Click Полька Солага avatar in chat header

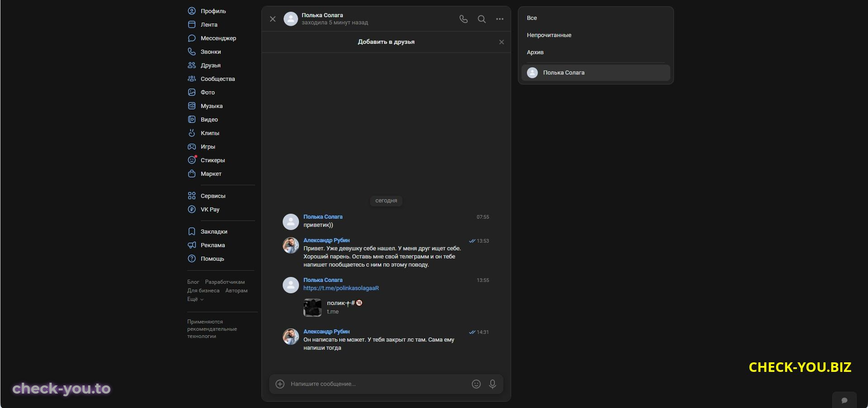pyautogui.click(x=291, y=19)
